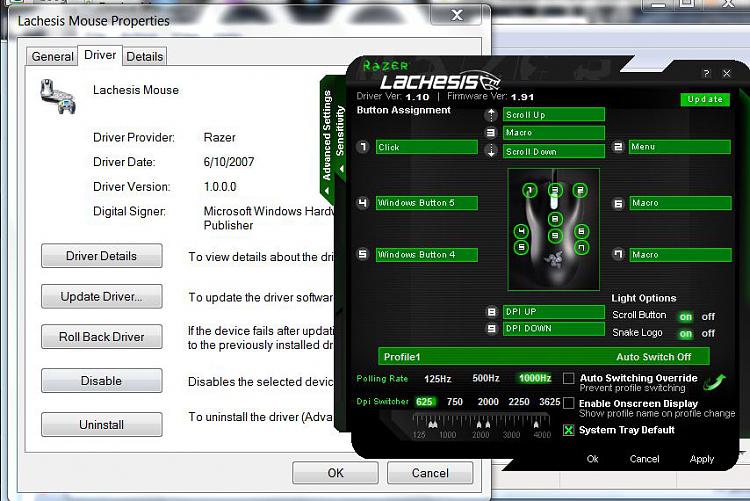The height and width of the screenshot is (501, 750).
Task: Click Disable device button
Action: 101,381
